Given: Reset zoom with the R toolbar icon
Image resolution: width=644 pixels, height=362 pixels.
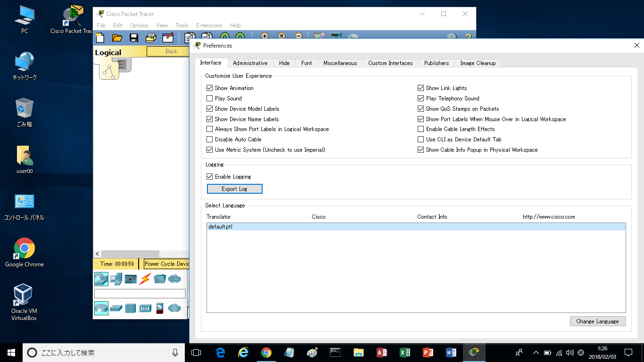Looking at the screenshot, I should pos(281,36).
